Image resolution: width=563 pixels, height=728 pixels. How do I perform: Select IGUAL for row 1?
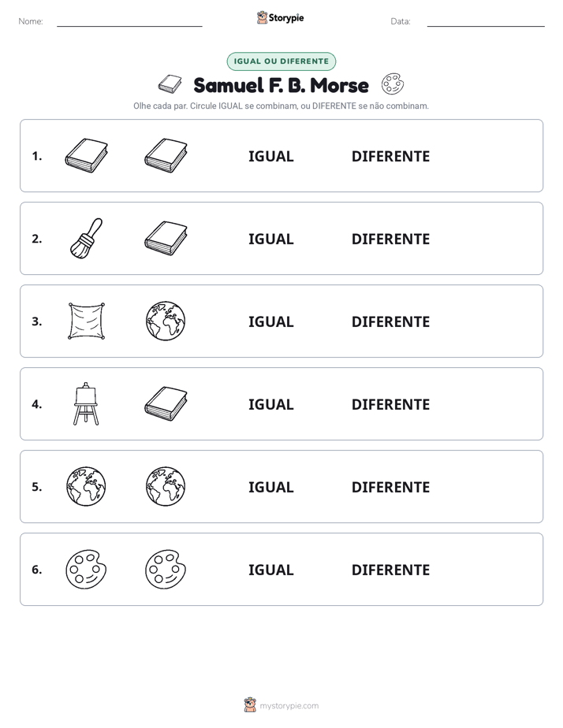(270, 157)
